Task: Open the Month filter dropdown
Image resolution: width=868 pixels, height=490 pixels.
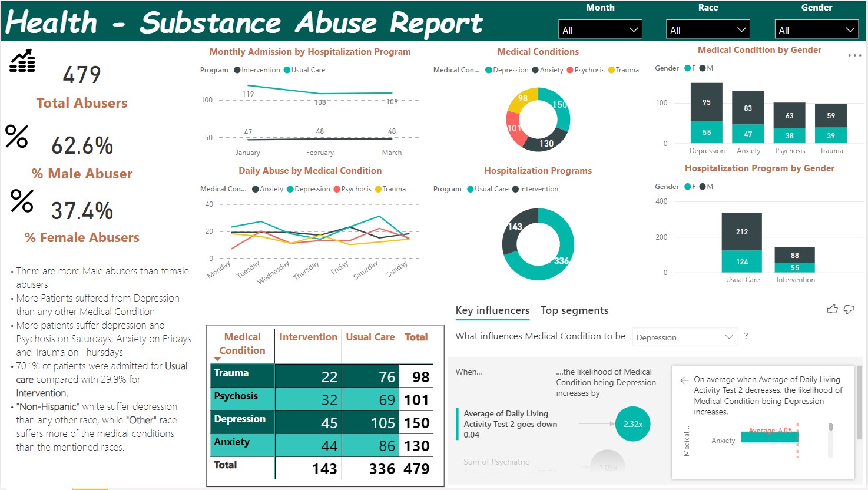Action: [x=600, y=30]
